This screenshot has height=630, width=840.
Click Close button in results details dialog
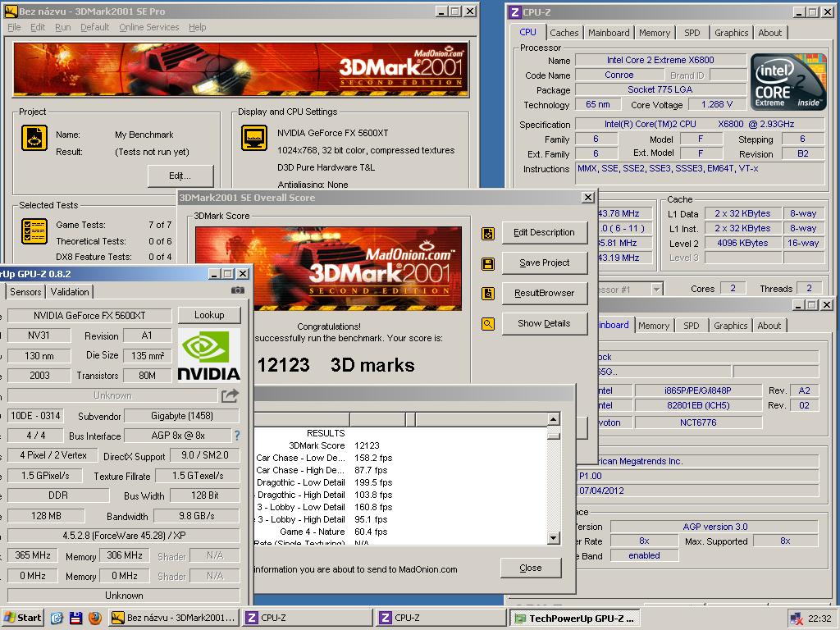pos(531,568)
